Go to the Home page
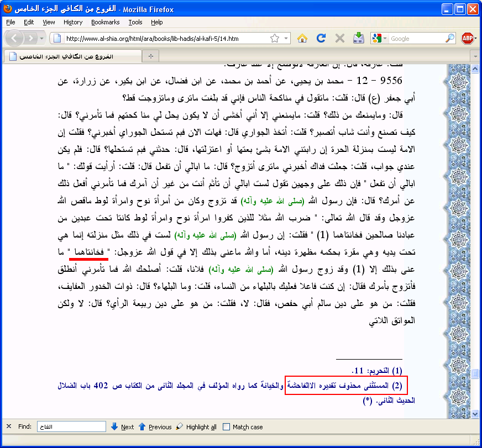482x448 pixels. 302,39
